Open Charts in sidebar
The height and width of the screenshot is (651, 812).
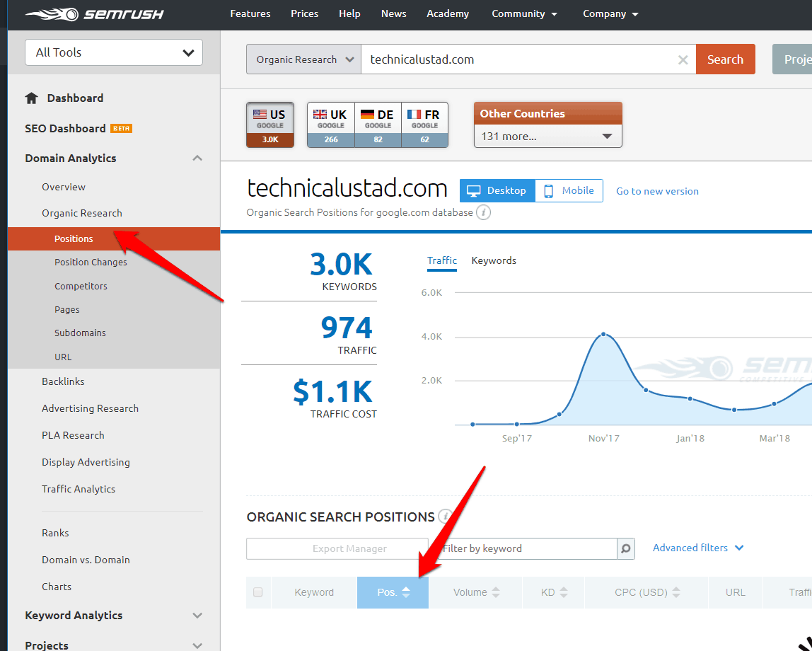point(57,587)
